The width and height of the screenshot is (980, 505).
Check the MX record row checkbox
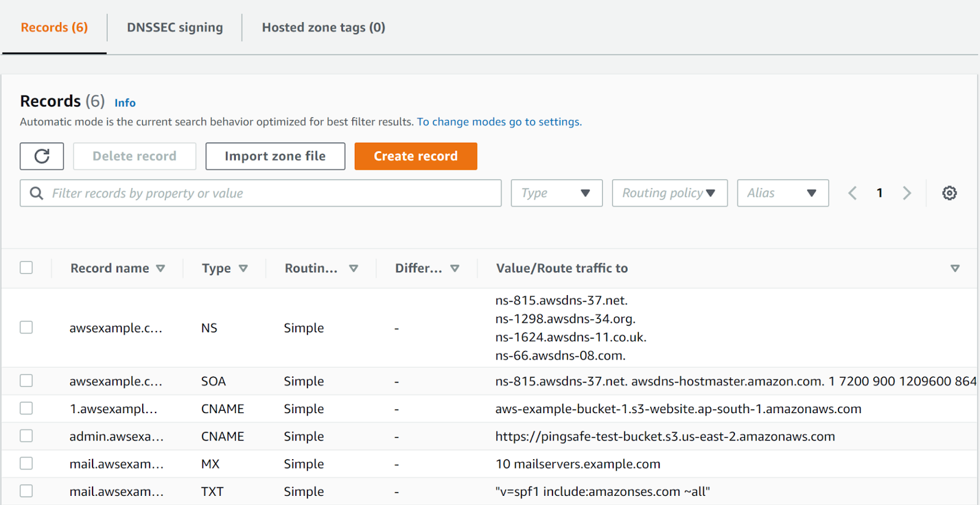(x=26, y=463)
